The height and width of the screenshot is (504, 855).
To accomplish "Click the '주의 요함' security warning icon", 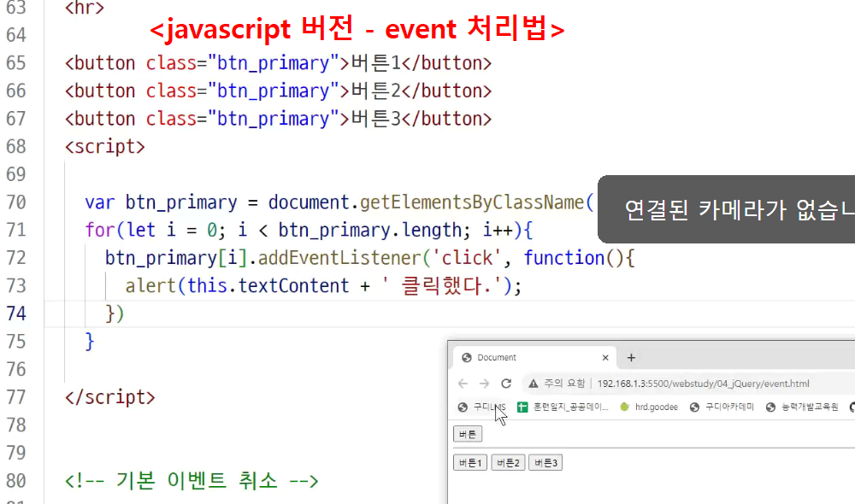I will coord(534,384).
